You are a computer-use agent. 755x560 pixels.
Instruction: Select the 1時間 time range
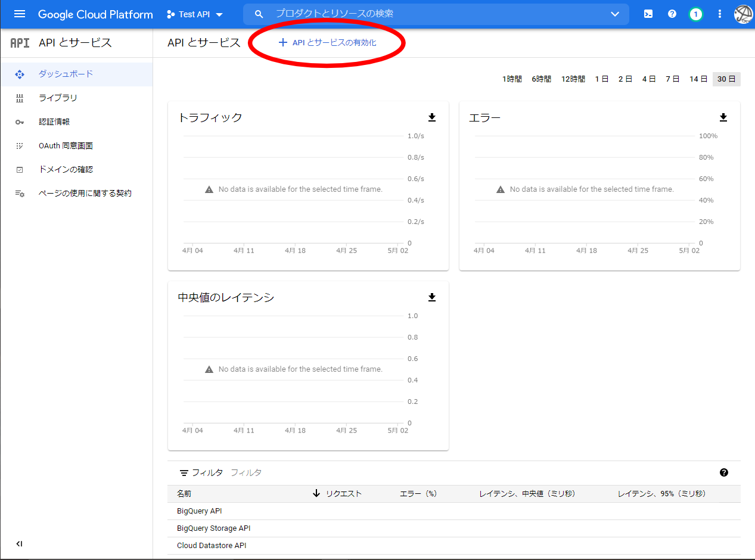(512, 79)
